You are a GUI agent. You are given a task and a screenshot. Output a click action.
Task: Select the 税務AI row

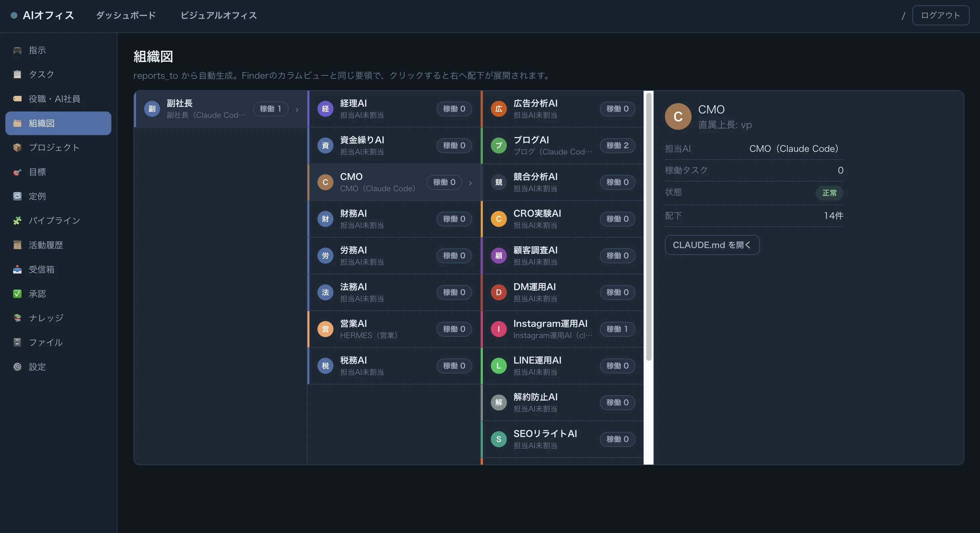(394, 366)
